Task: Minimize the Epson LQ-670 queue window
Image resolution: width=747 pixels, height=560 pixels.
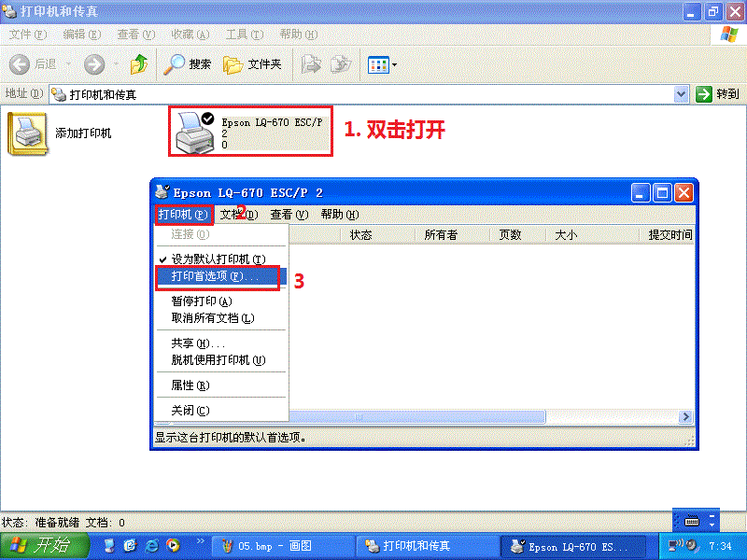Action: (641, 193)
